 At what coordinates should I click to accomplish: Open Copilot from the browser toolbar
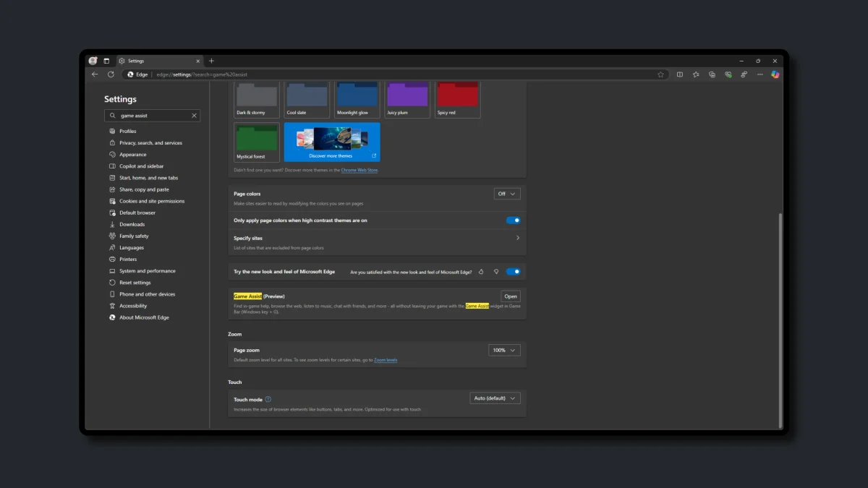(x=775, y=74)
